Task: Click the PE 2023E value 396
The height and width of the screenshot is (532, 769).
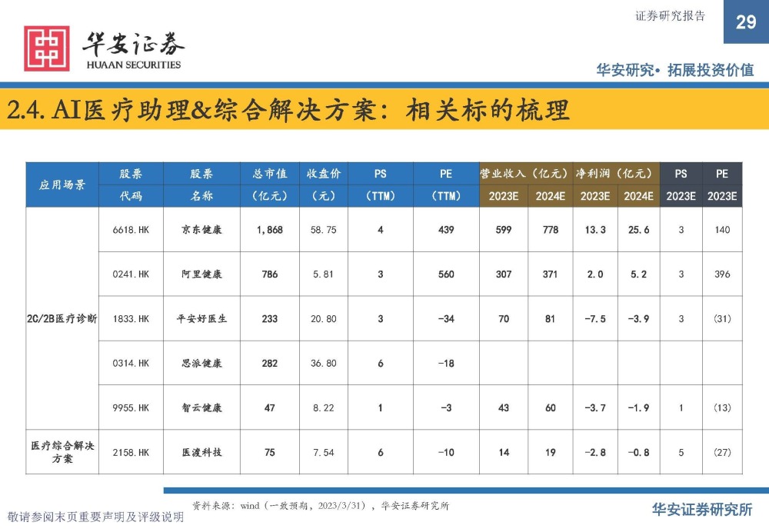Action: click(x=722, y=274)
